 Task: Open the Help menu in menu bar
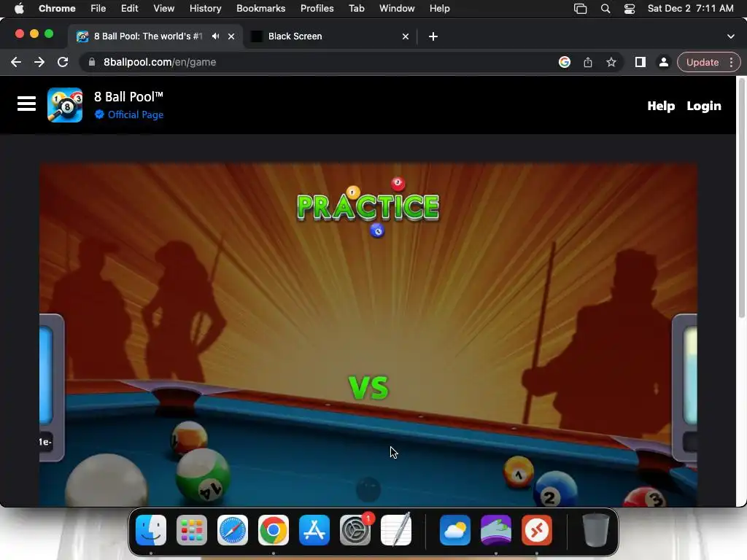(439, 8)
